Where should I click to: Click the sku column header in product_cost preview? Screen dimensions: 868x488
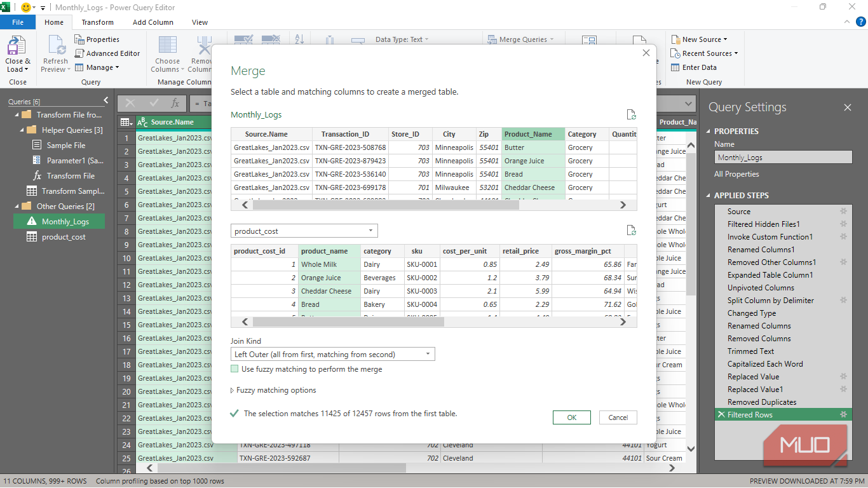421,251
